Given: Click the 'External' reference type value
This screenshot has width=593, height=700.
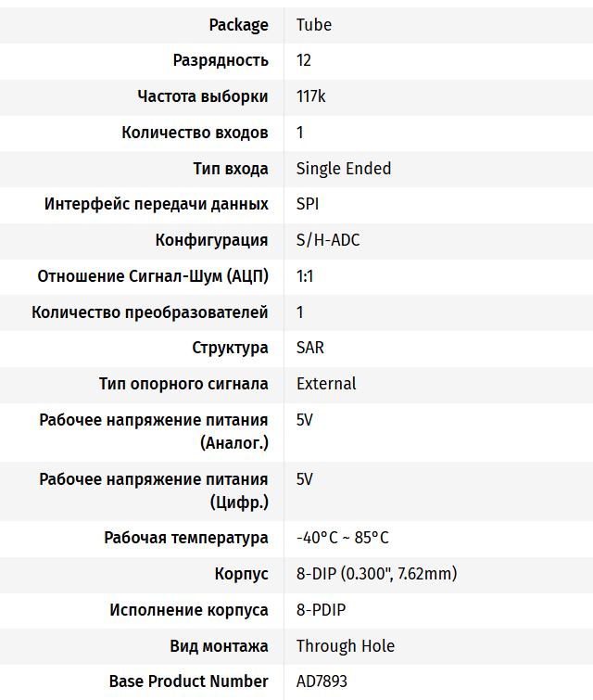Looking at the screenshot, I should (x=326, y=384).
